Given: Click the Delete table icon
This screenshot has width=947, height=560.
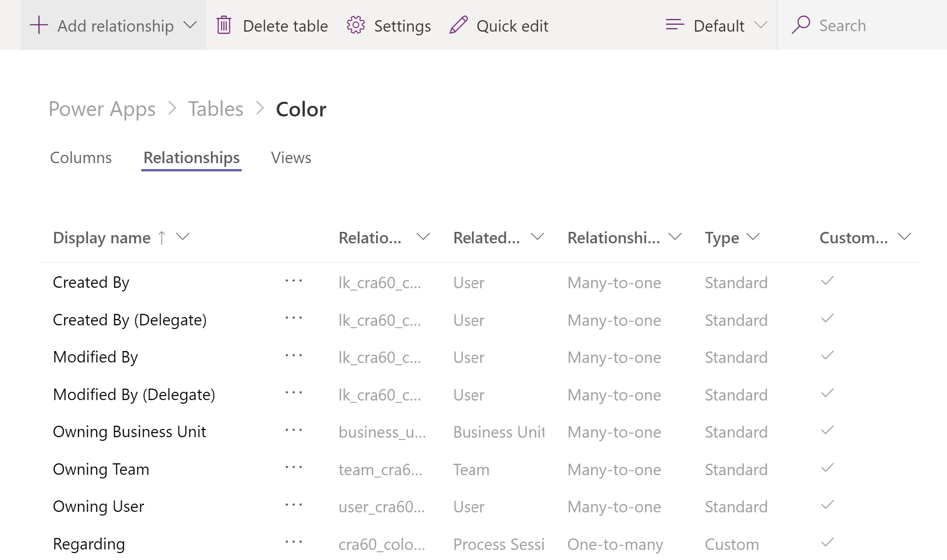Looking at the screenshot, I should [x=224, y=25].
